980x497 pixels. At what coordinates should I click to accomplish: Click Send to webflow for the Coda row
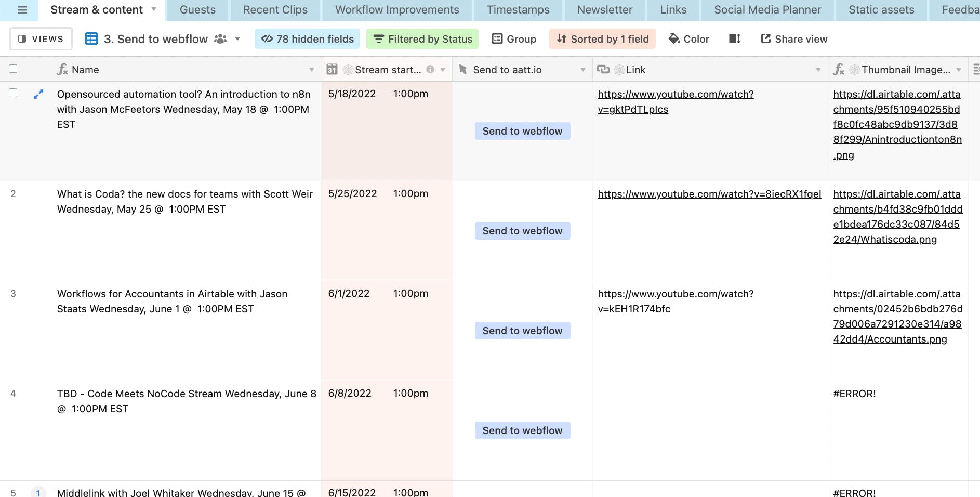(522, 231)
